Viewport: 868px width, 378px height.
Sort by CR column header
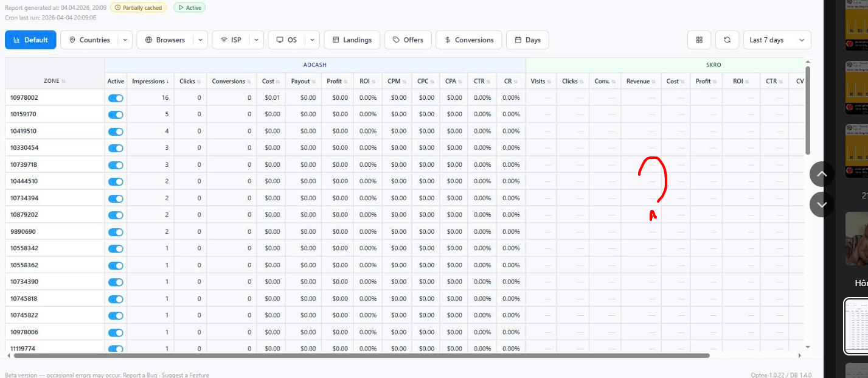[511, 81]
